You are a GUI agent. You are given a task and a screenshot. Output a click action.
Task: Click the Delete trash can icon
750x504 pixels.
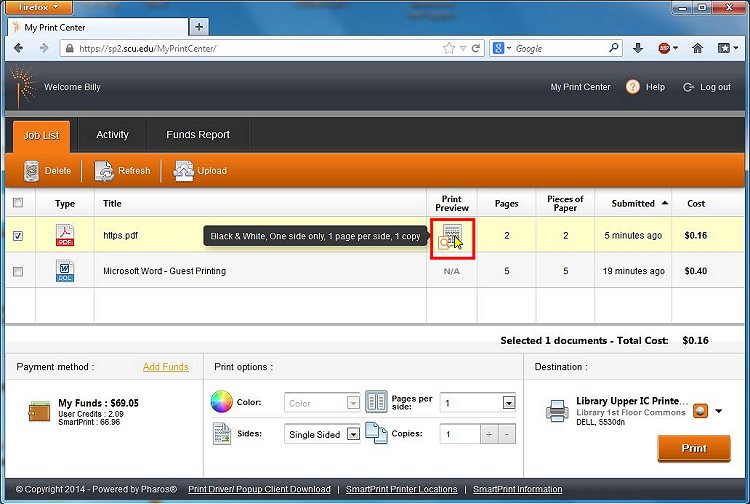(x=31, y=171)
